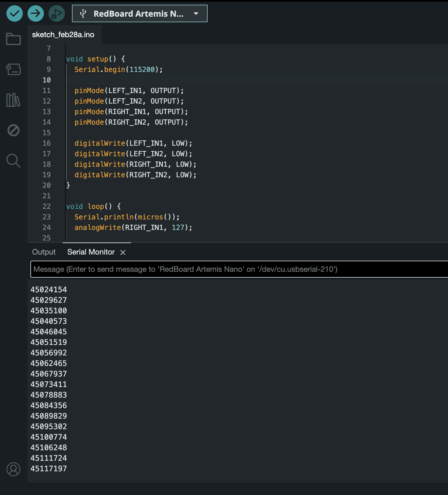Click line number 22 in gutter
448x495 pixels.
coord(47,206)
